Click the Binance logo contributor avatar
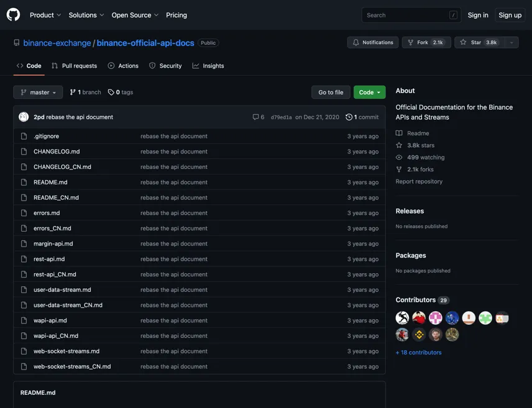 419,335
